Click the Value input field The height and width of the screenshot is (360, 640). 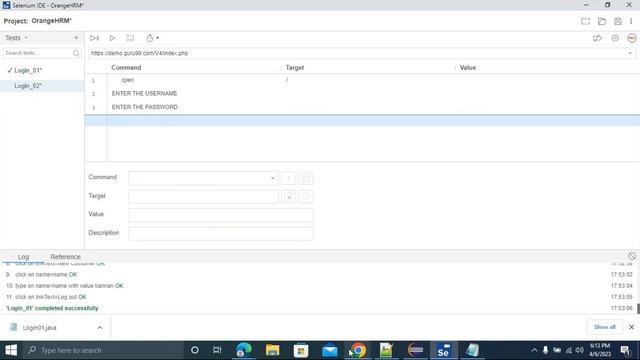[x=221, y=215]
